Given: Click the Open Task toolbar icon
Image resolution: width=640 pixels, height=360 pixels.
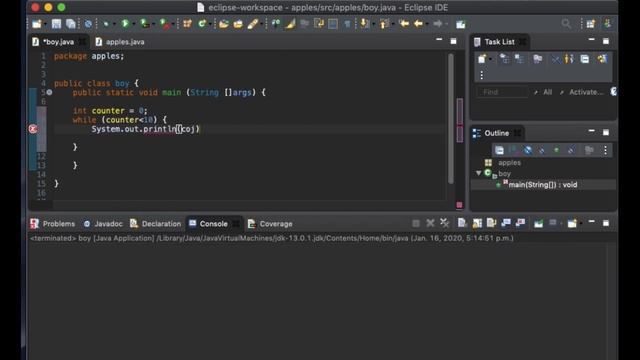Looking at the screenshot, I should tap(238, 24).
